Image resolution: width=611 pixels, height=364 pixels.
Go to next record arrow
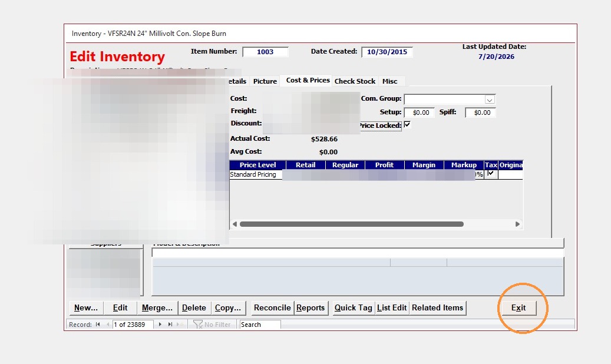point(160,325)
